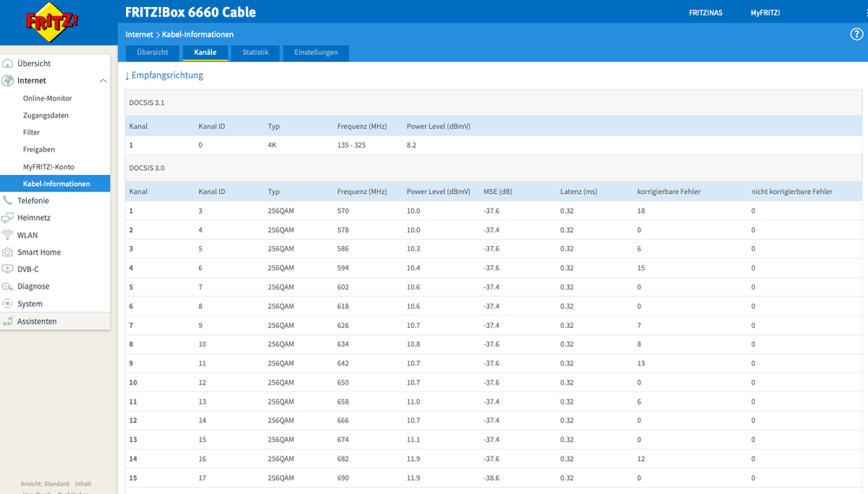Click the Ansicht: Standard link
This screenshot has height=494, width=868.
coord(45,484)
